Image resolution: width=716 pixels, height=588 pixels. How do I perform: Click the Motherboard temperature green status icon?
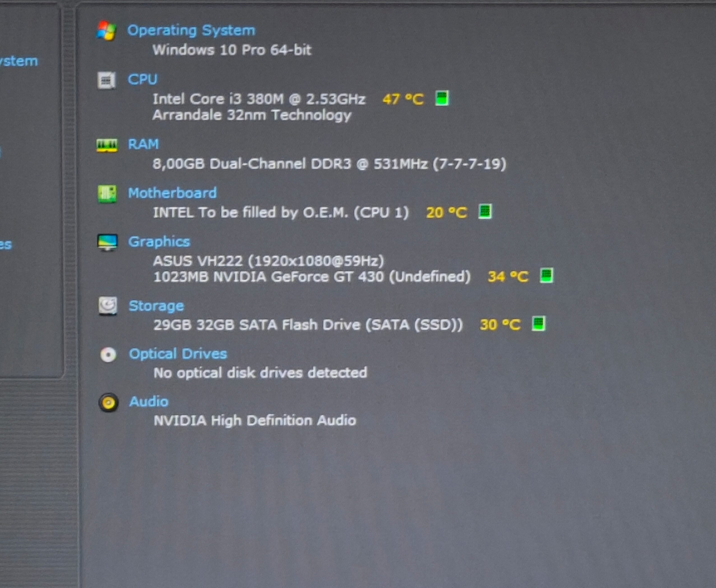click(485, 212)
